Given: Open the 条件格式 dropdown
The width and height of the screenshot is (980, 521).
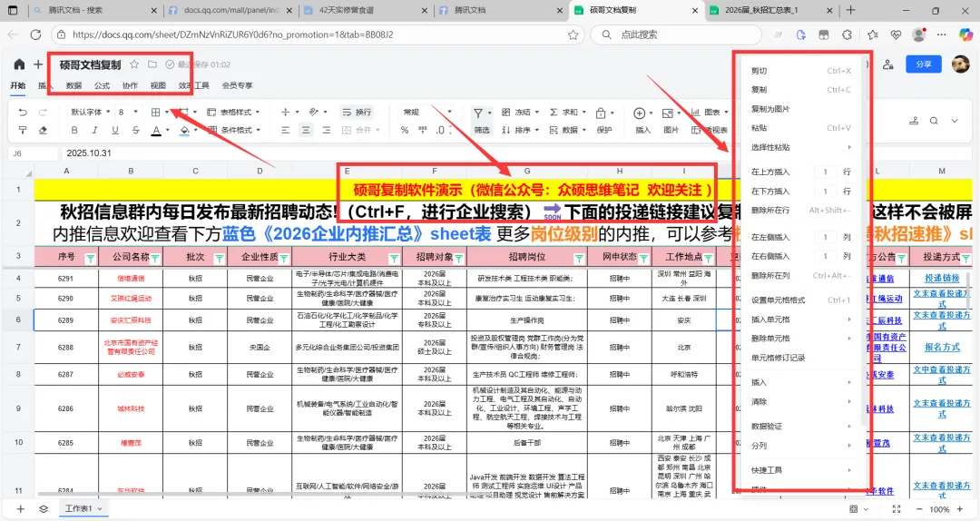Looking at the screenshot, I should click(233, 130).
